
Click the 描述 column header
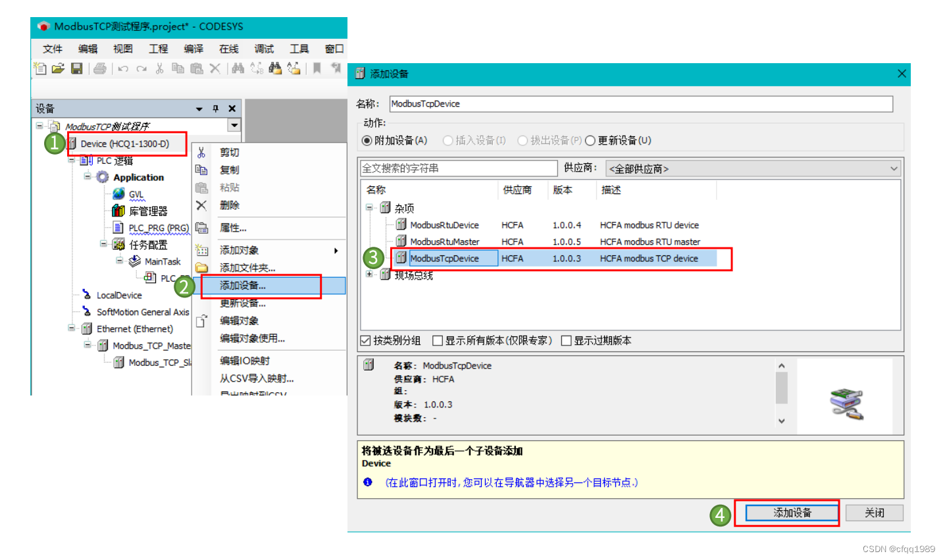(x=656, y=190)
